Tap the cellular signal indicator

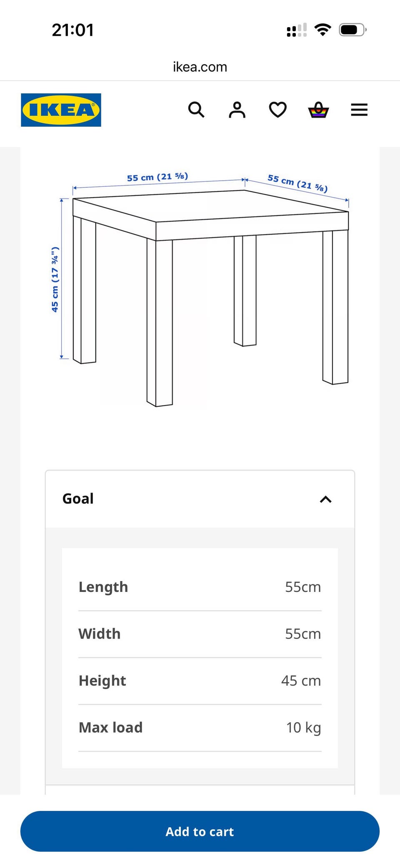click(297, 30)
